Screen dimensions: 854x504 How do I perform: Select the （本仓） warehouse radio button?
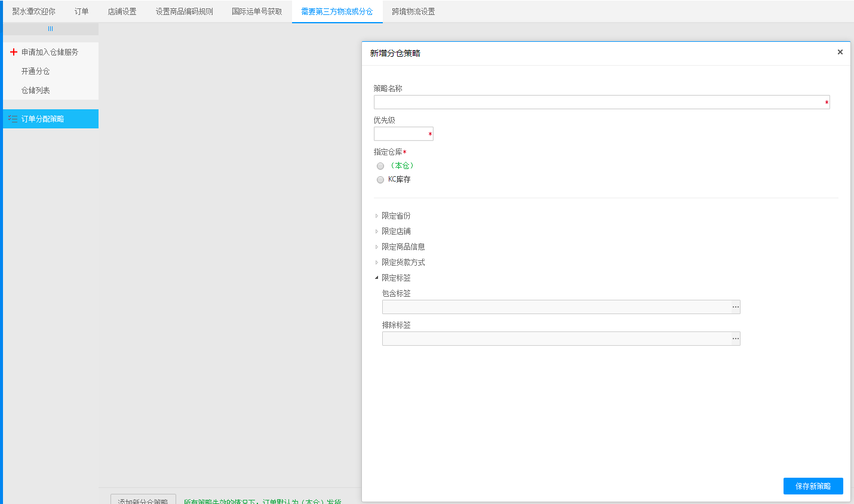click(380, 166)
